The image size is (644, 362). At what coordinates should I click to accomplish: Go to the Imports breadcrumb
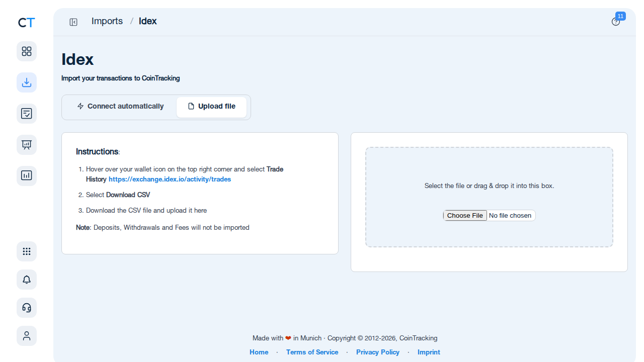point(107,21)
